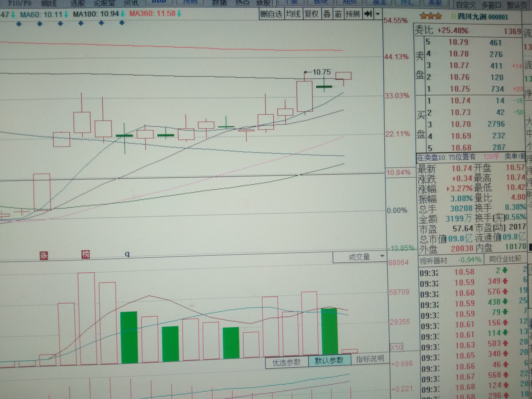Image resolution: width=532 pixels, height=399 pixels.
Task: Click the MA180: 10.94 label
Action: click(96, 14)
